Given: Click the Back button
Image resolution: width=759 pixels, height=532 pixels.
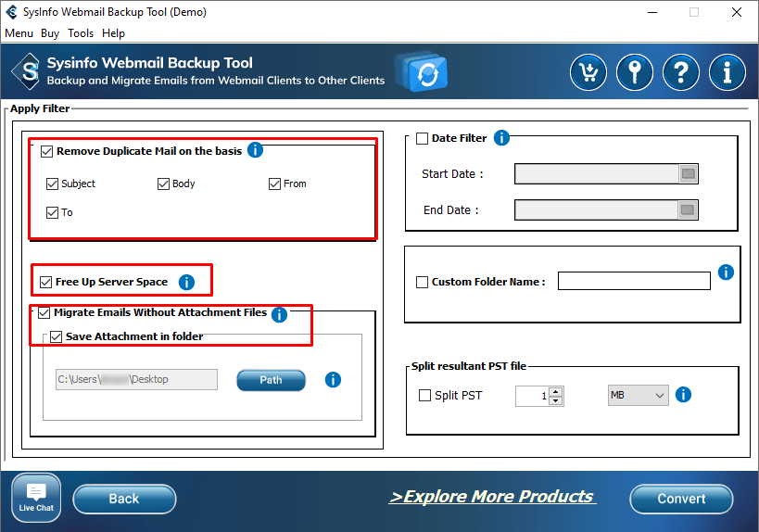Looking at the screenshot, I should coord(124,499).
